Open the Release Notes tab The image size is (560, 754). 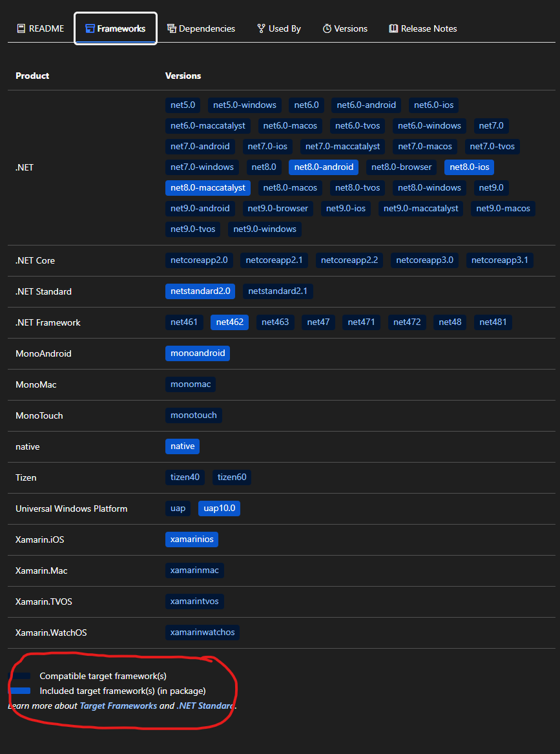(x=423, y=28)
